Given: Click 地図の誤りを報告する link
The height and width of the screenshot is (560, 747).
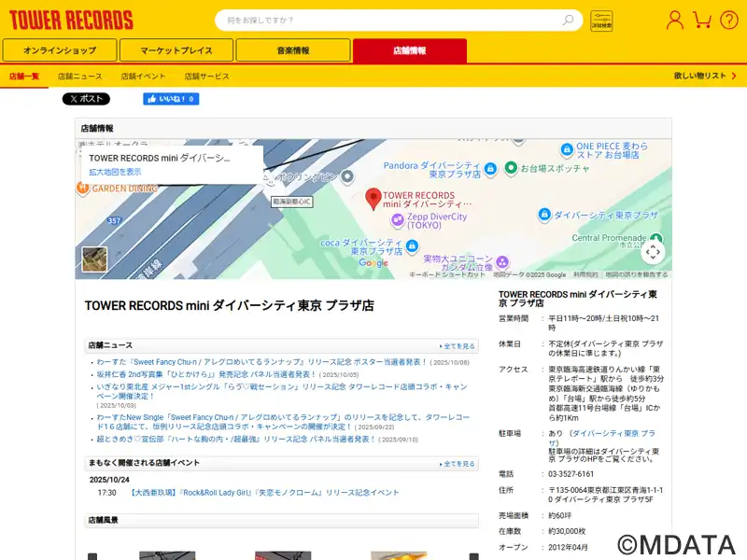Looking at the screenshot, I should click(637, 274).
